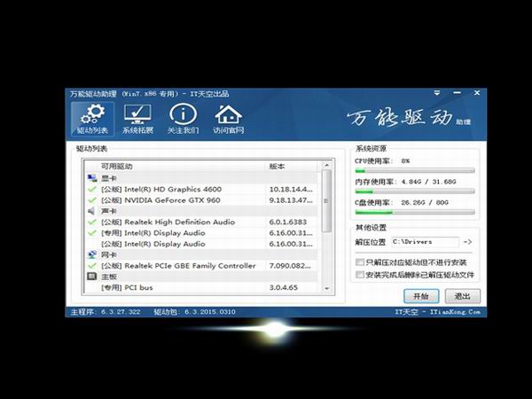Select the 主板 category row label

109,277
